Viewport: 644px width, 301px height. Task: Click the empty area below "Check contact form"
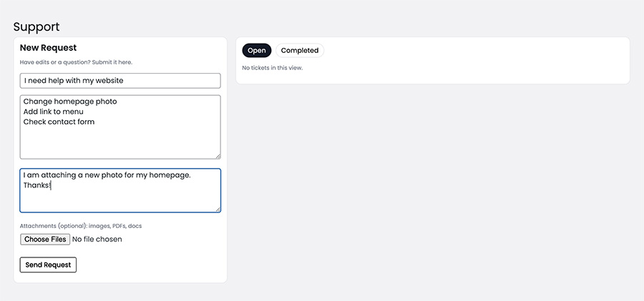tap(120, 142)
